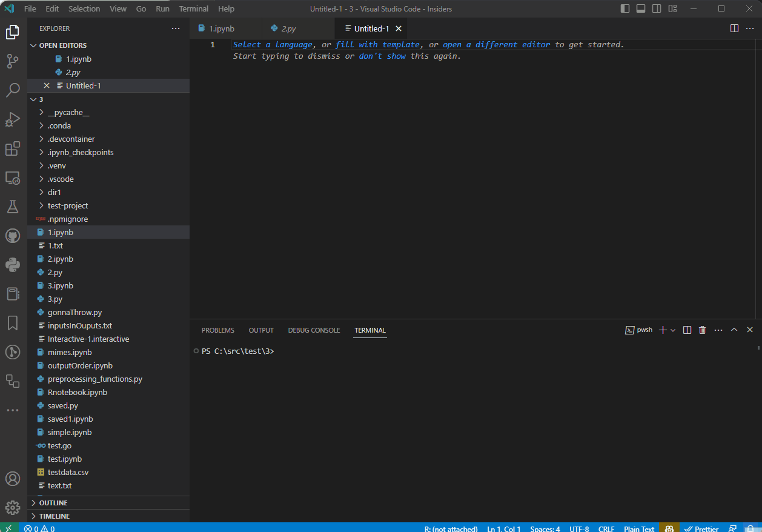
Task: Open the new terminal profile dropdown arrow
Action: click(x=673, y=330)
